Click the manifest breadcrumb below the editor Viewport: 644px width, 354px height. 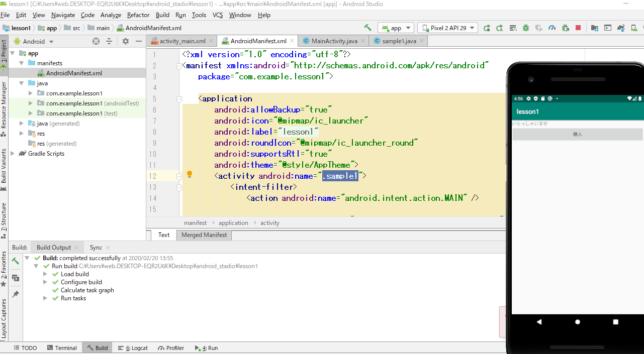pyautogui.click(x=195, y=223)
